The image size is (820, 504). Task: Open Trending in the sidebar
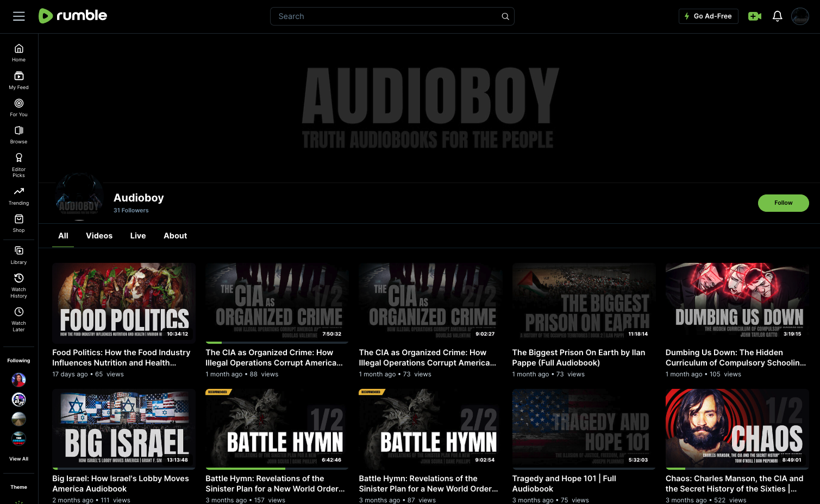(x=19, y=196)
